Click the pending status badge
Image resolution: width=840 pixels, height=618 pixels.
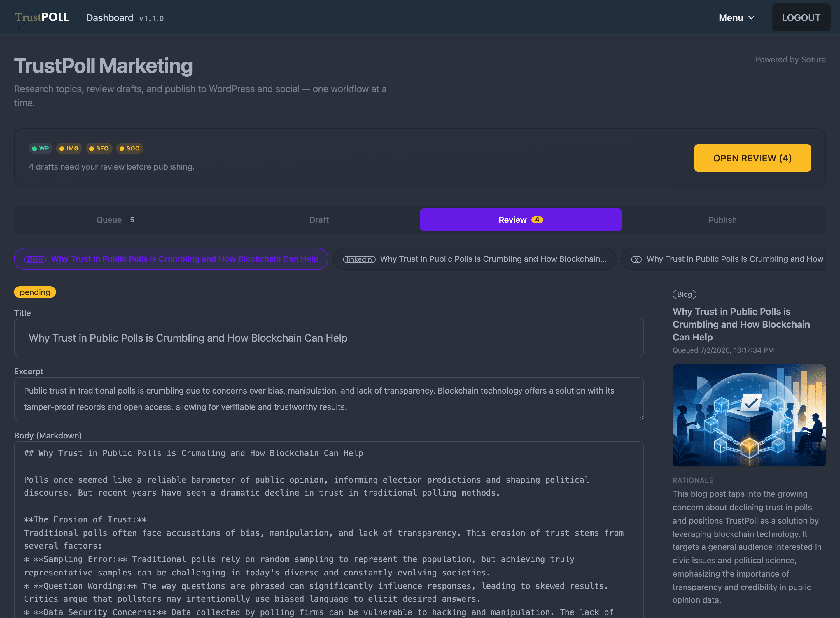(35, 292)
